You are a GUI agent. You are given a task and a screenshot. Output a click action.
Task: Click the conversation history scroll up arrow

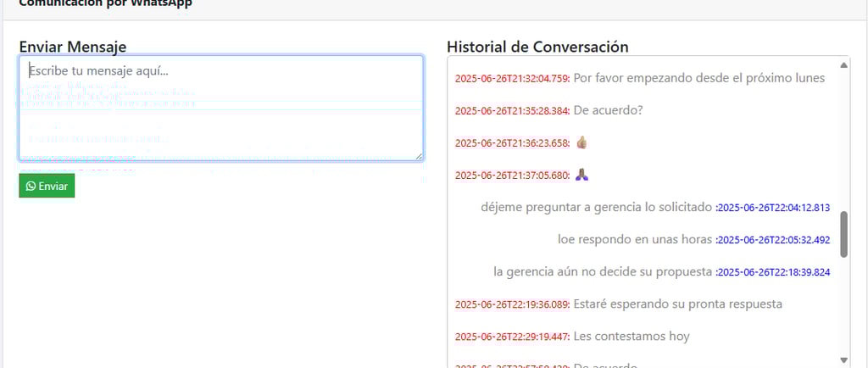[x=843, y=64]
